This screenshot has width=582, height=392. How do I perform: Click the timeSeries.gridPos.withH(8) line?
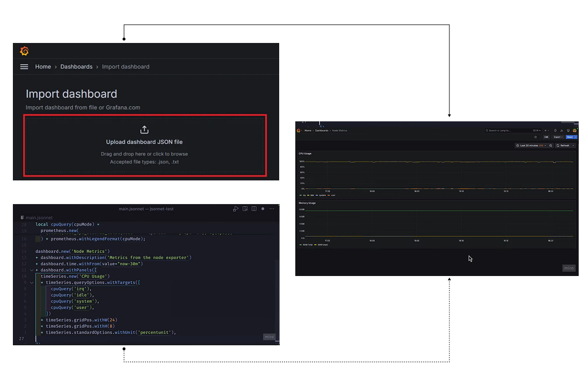(x=78, y=326)
